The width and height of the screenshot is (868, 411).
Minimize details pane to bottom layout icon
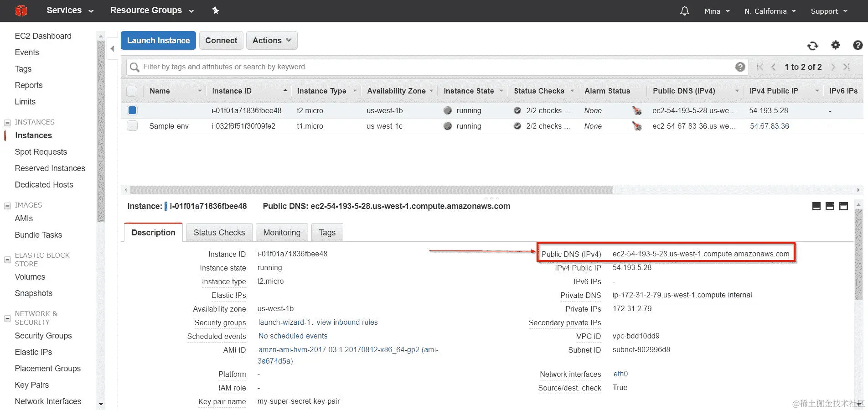[x=816, y=206]
